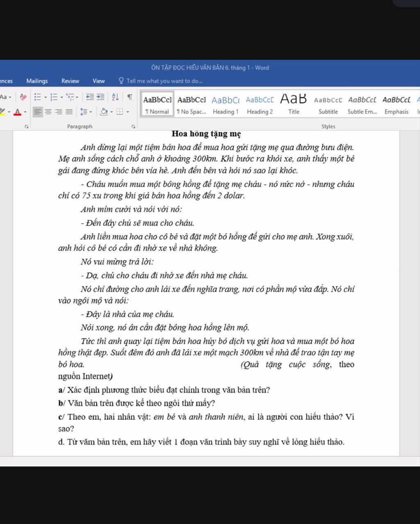The height and width of the screenshot is (524, 420).
Task: Click the line '- Đây là nhà của mẹ cháu.'
Action: [128, 314]
